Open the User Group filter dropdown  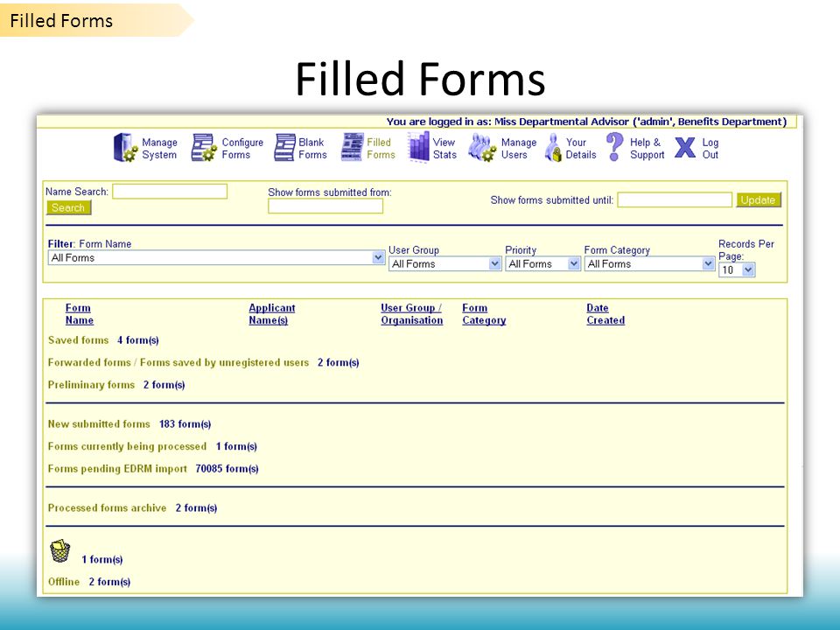[x=444, y=263]
